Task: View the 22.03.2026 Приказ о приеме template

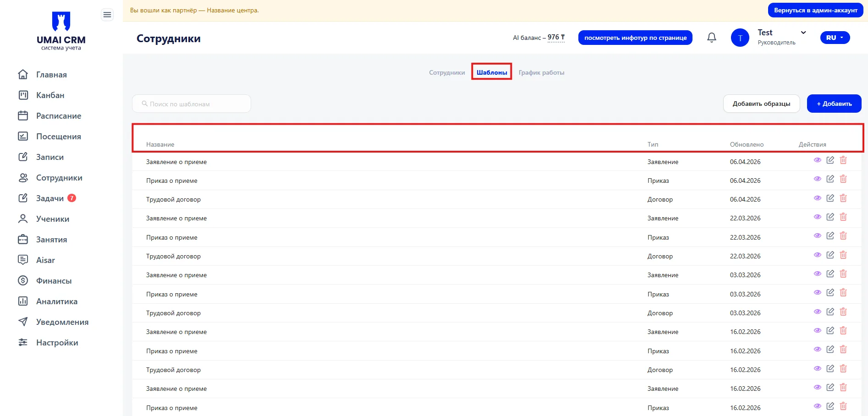Action: coord(818,235)
